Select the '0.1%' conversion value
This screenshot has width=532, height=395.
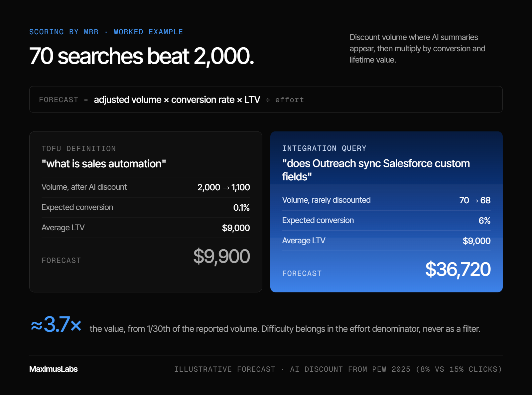(241, 208)
